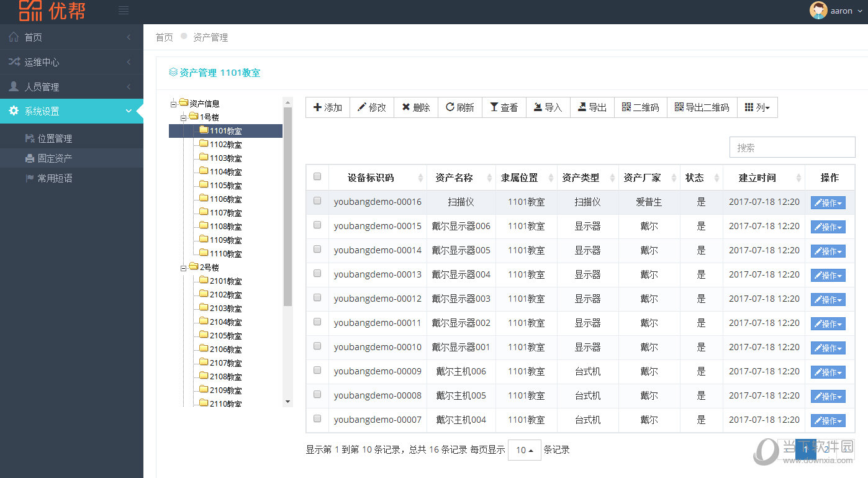Open 操作 dropdown for youbangdemo-00008
This screenshot has height=478, width=868.
click(x=828, y=397)
